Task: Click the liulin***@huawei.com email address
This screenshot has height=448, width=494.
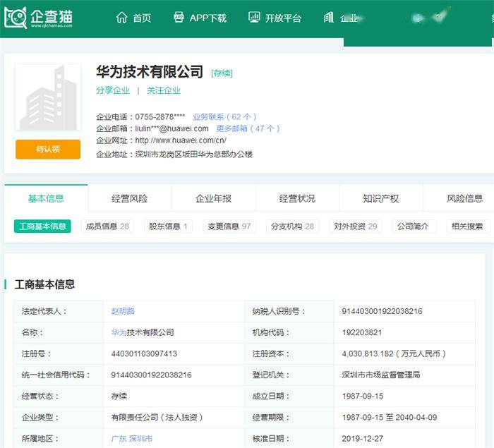Action: pos(172,128)
